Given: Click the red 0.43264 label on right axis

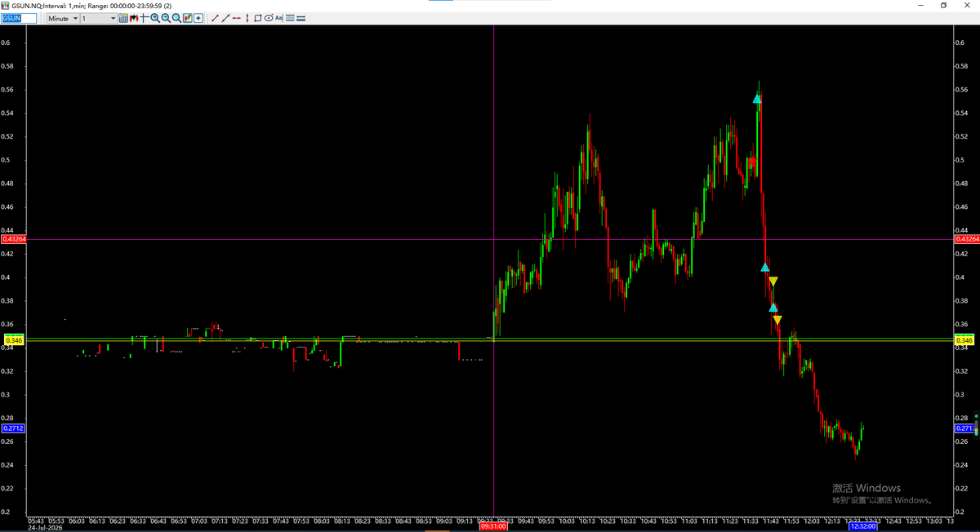Looking at the screenshot, I should [x=966, y=239].
